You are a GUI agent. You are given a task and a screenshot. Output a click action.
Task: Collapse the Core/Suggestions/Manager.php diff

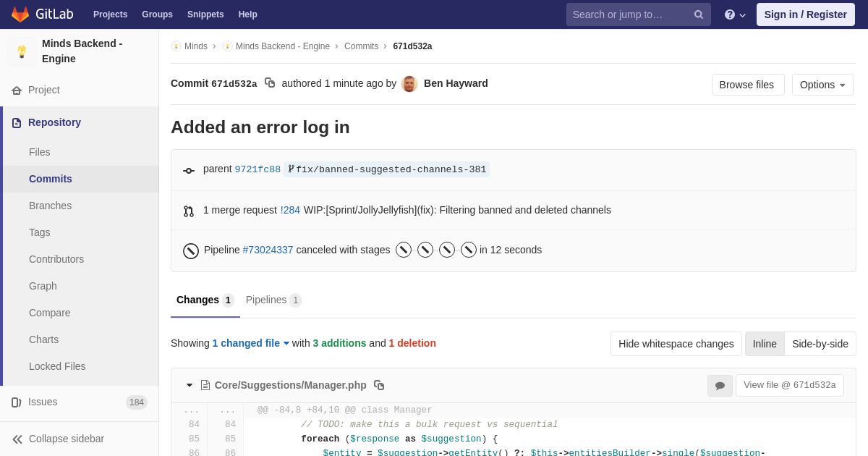[x=190, y=385]
